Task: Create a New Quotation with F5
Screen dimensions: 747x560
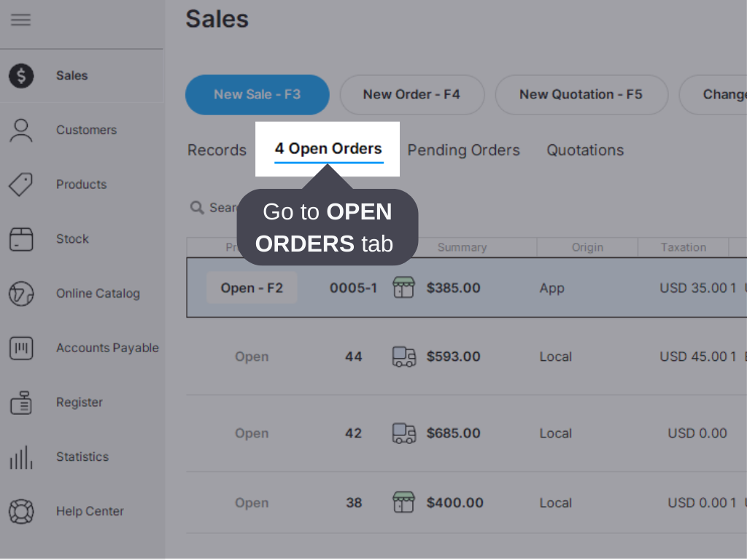Action: click(581, 95)
